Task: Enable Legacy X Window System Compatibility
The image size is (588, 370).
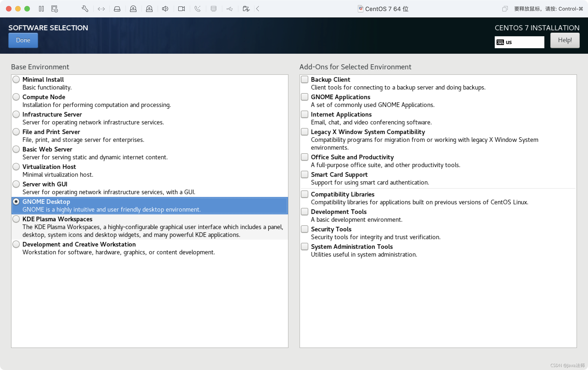Action: (305, 132)
